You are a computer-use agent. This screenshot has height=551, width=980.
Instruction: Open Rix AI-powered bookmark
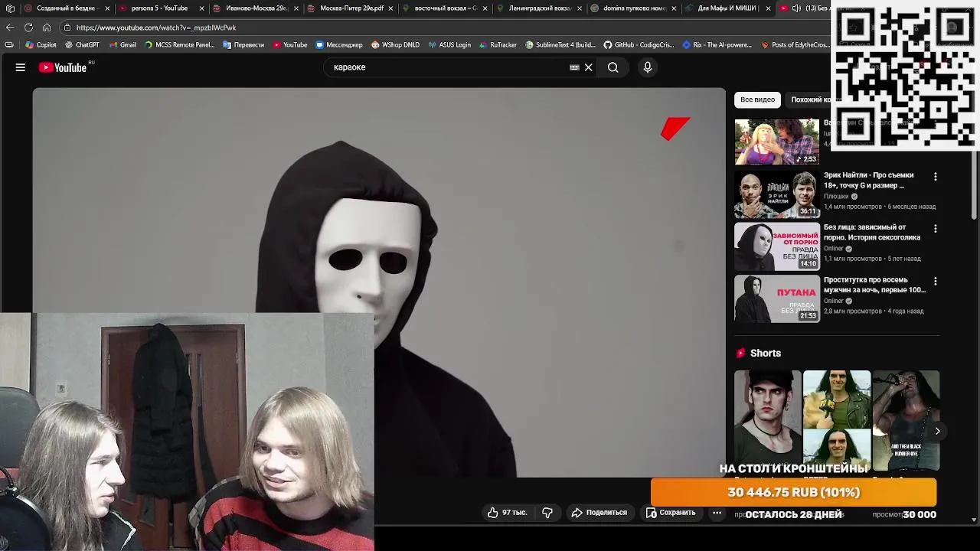tap(717, 45)
